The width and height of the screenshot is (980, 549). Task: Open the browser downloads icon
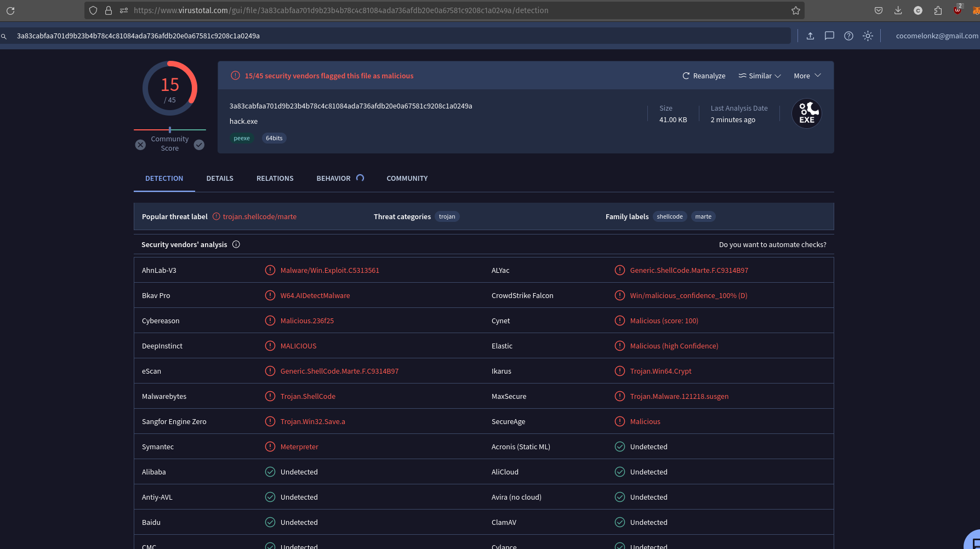coord(898,10)
